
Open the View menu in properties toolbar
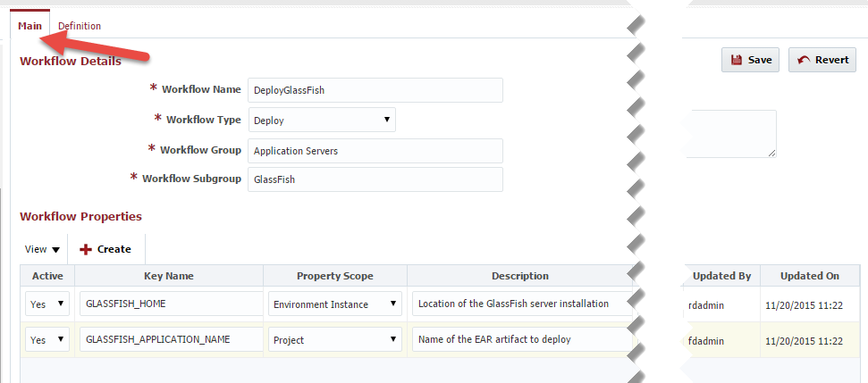42,249
